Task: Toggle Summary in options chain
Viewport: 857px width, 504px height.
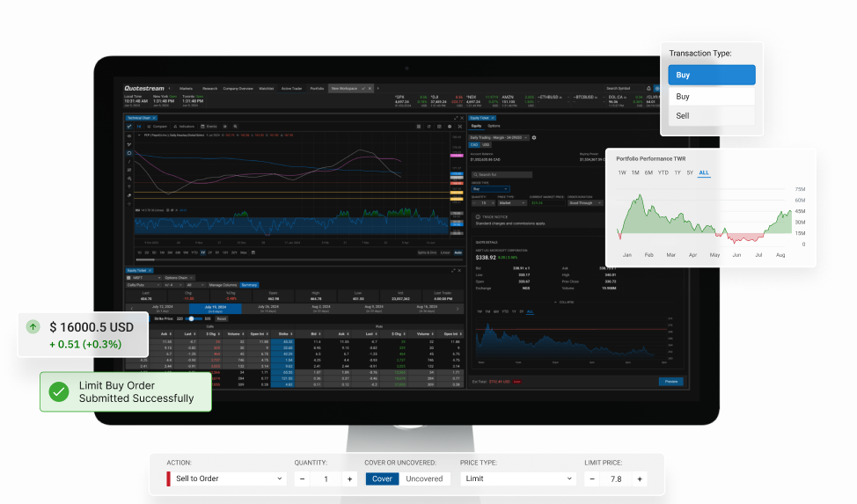Action: (249, 285)
